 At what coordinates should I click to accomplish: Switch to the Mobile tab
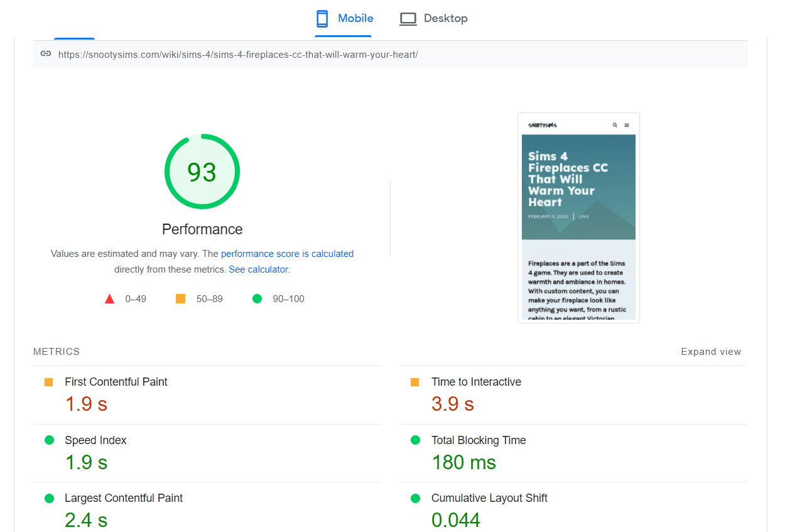[344, 18]
